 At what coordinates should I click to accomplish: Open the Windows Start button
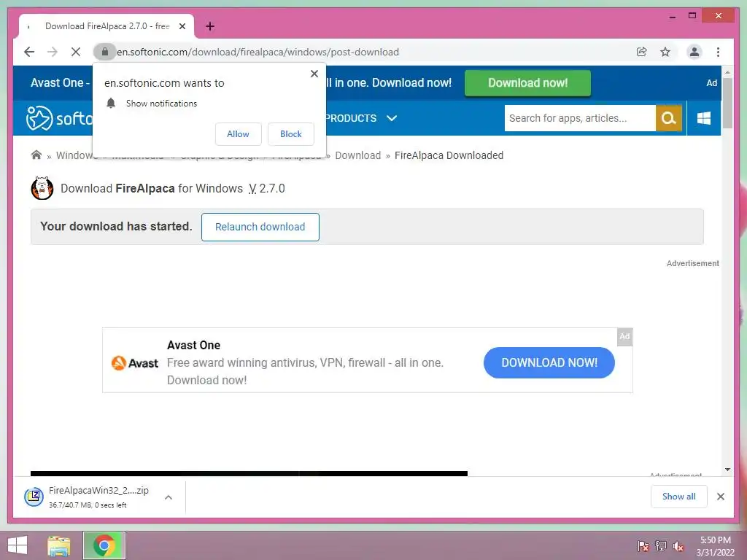18,545
